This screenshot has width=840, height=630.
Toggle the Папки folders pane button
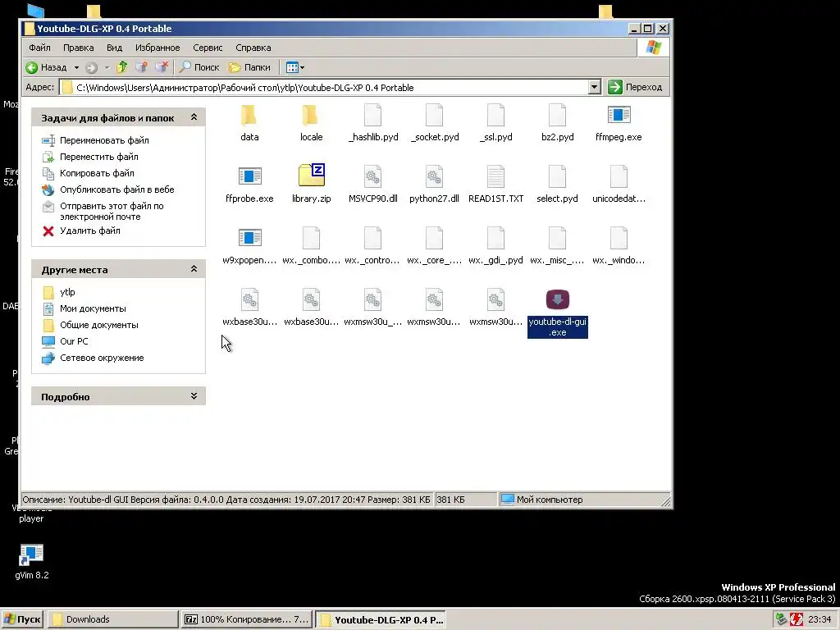coord(249,67)
